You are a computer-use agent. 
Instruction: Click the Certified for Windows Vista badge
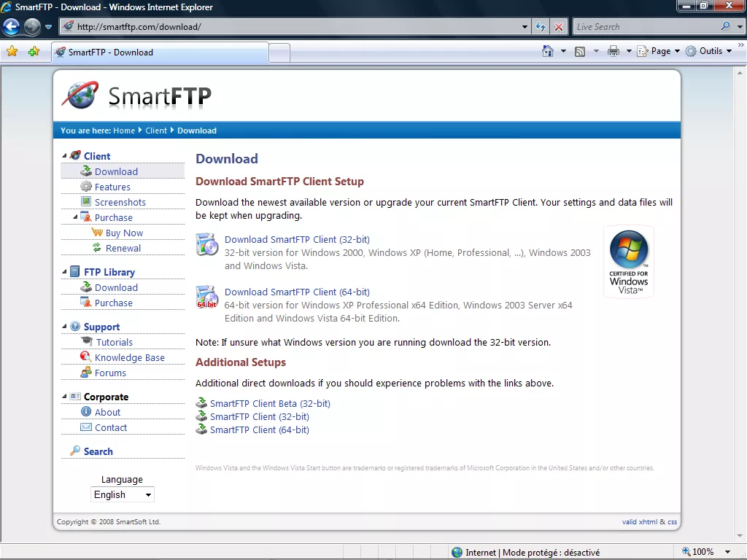(x=629, y=262)
